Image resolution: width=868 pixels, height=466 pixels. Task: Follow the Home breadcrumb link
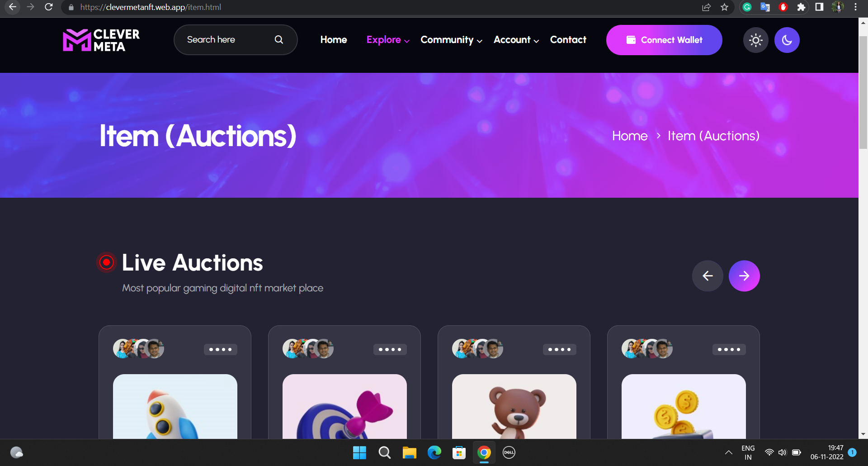coord(630,136)
